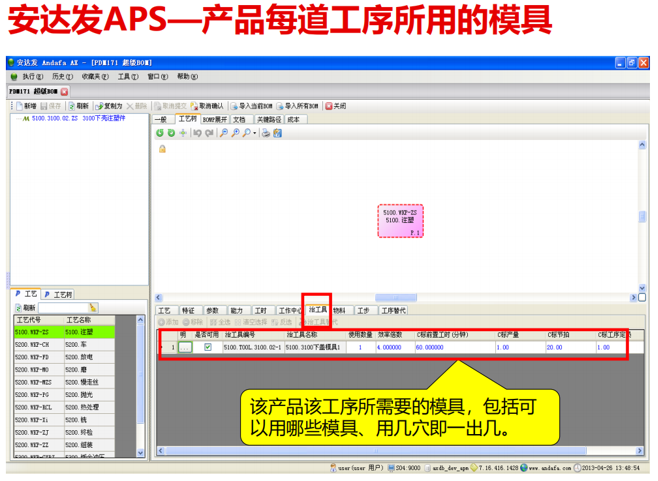Click 导入当前BOM import icon

coord(250,105)
